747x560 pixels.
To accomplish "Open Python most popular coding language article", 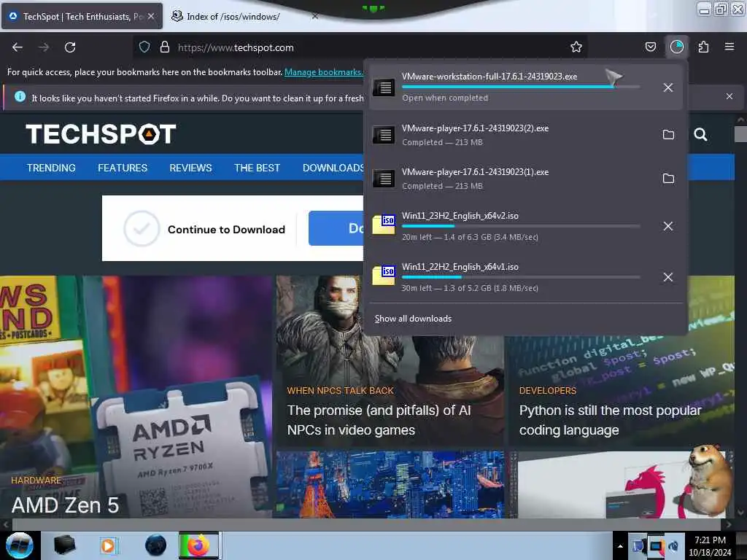I will [x=611, y=420].
